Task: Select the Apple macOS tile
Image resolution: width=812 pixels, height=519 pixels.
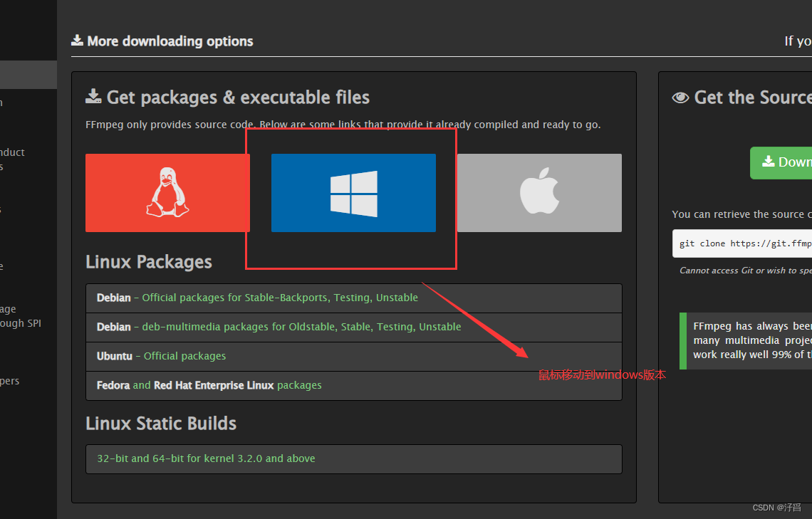Action: (x=539, y=192)
